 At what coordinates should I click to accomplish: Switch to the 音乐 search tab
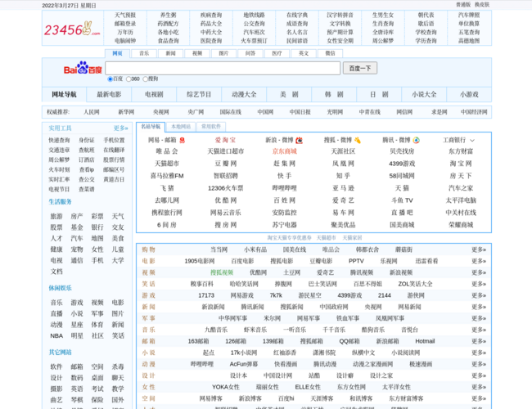click(x=144, y=53)
